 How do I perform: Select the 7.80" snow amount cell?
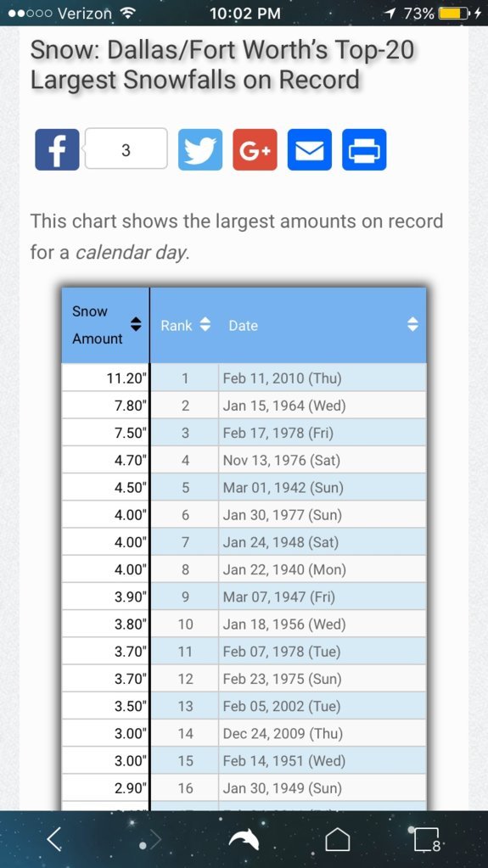coord(106,406)
